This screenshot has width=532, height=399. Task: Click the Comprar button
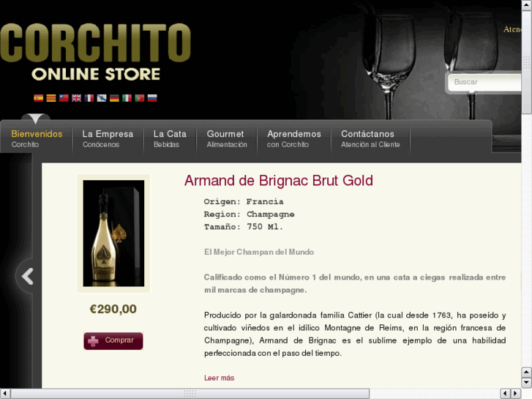tap(113, 341)
